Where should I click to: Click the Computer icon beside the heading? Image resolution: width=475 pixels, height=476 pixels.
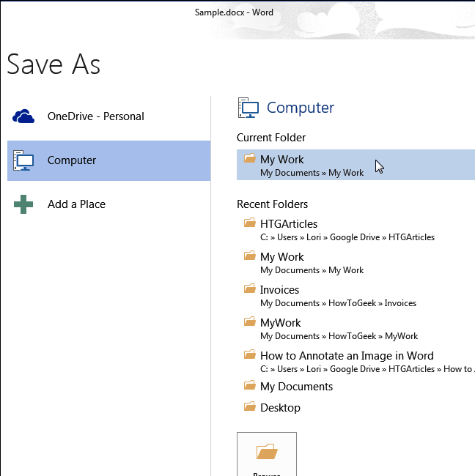(x=248, y=108)
